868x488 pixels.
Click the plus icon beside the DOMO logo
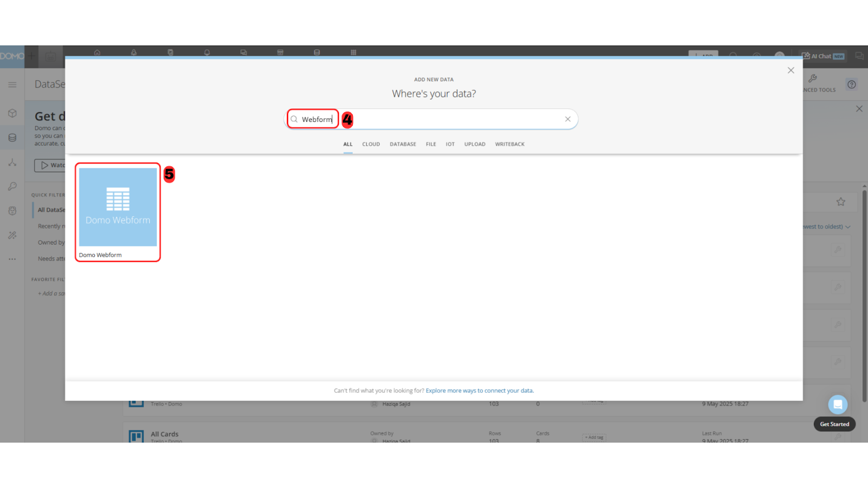coord(31,56)
